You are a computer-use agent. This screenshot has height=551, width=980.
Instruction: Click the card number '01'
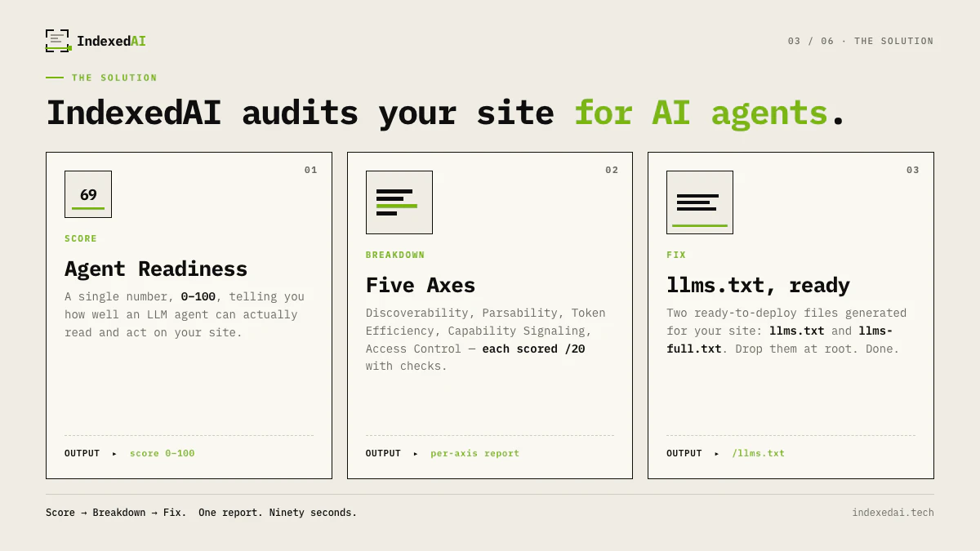click(310, 170)
